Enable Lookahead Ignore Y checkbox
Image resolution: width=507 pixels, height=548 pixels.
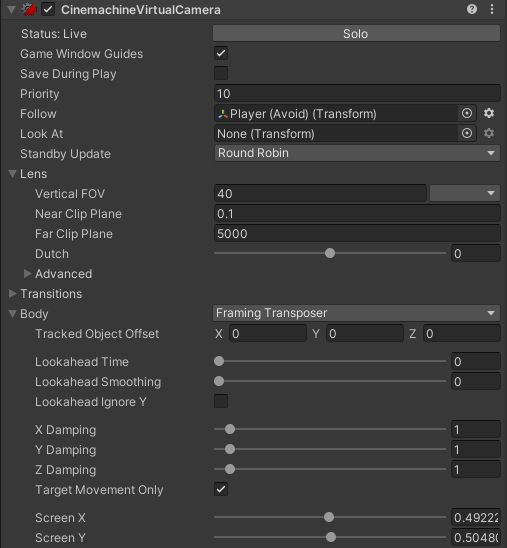[221, 401]
